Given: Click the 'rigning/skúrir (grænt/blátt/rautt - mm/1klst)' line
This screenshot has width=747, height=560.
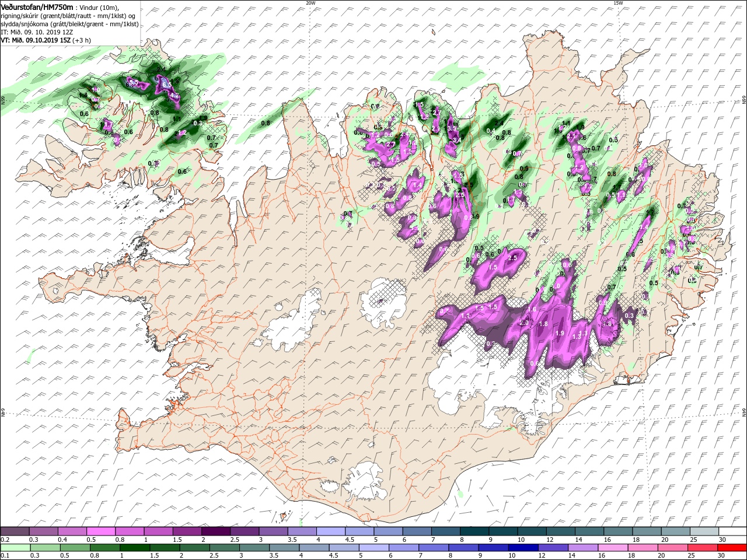Looking at the screenshot, I should pos(68,16).
